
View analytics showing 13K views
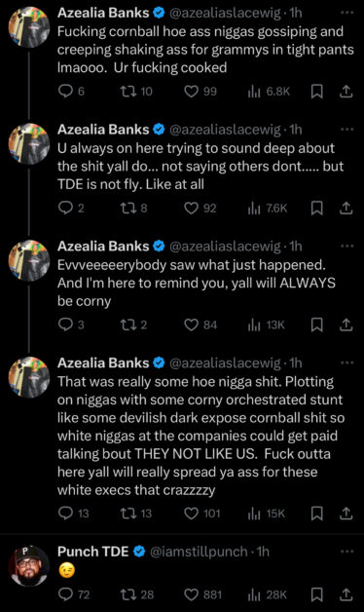coord(267,325)
